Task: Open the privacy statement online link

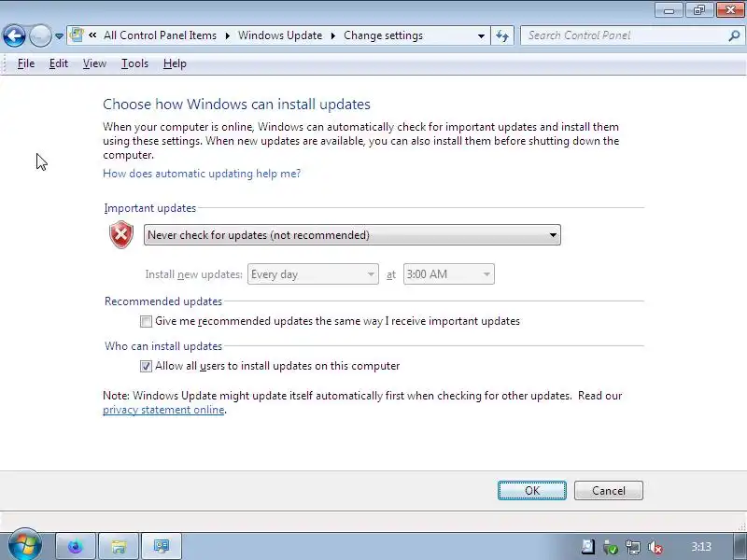Action: pos(163,410)
